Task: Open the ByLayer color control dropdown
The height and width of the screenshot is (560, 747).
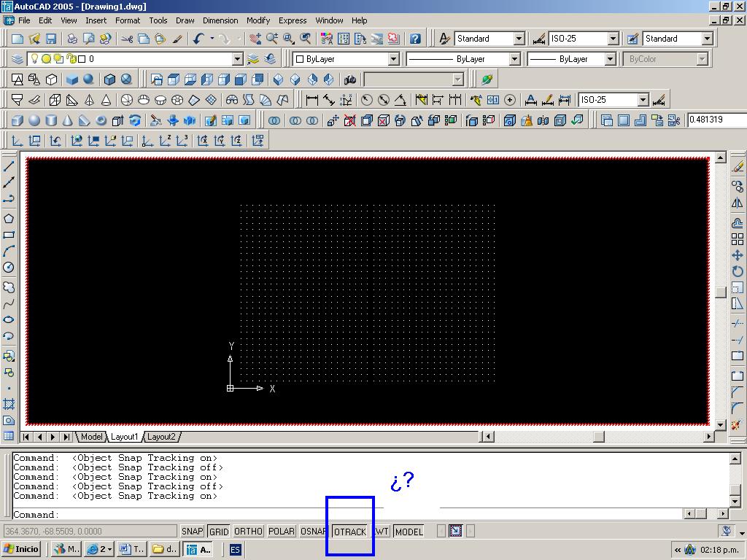Action: (393, 59)
